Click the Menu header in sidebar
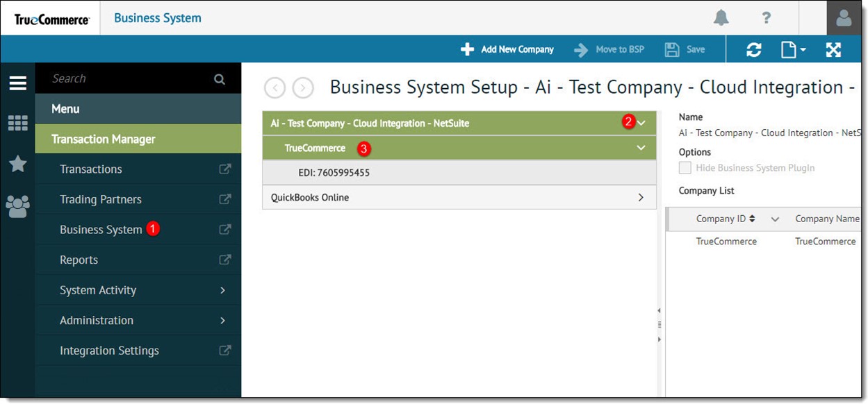 138,109
